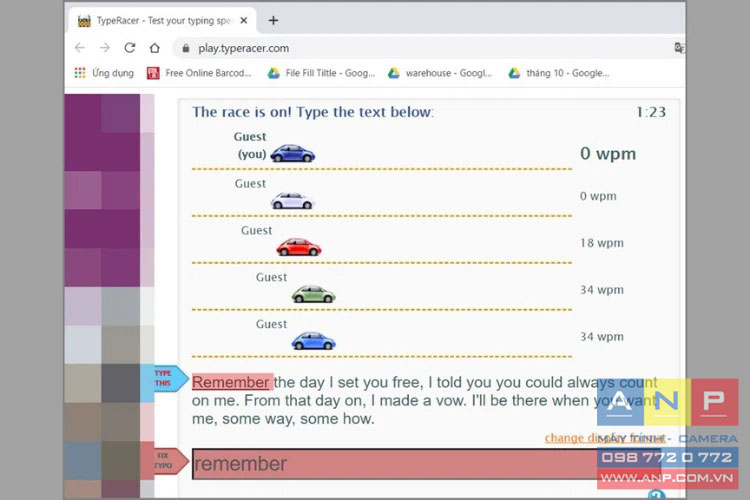
Task: Open tháng 10 Google bookmark
Action: [x=559, y=73]
